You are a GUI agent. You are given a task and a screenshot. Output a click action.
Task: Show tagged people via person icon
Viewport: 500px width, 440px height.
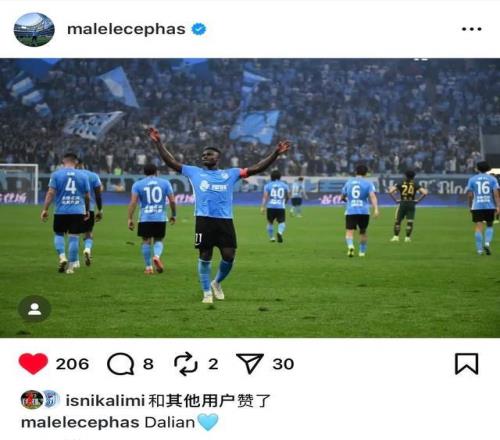(x=34, y=309)
